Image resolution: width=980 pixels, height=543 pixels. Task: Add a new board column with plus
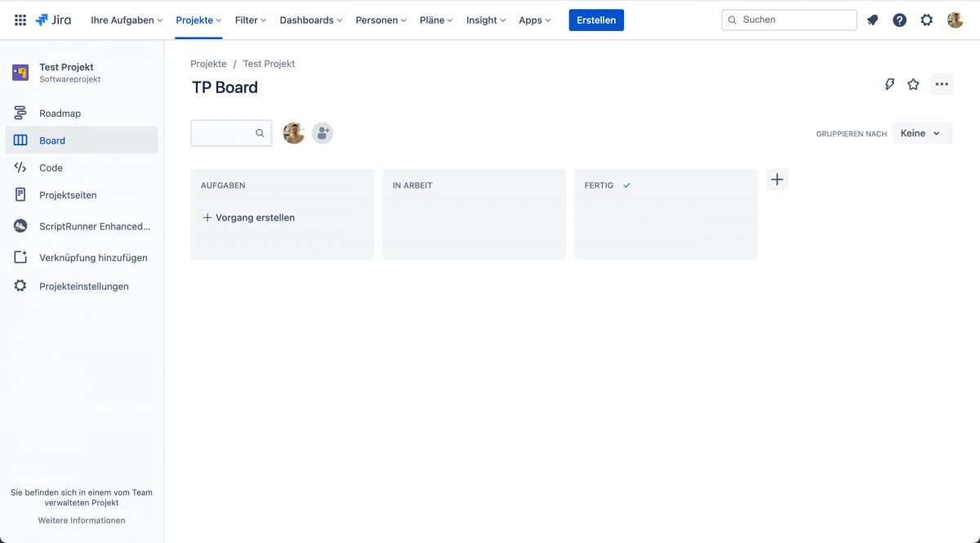click(777, 180)
